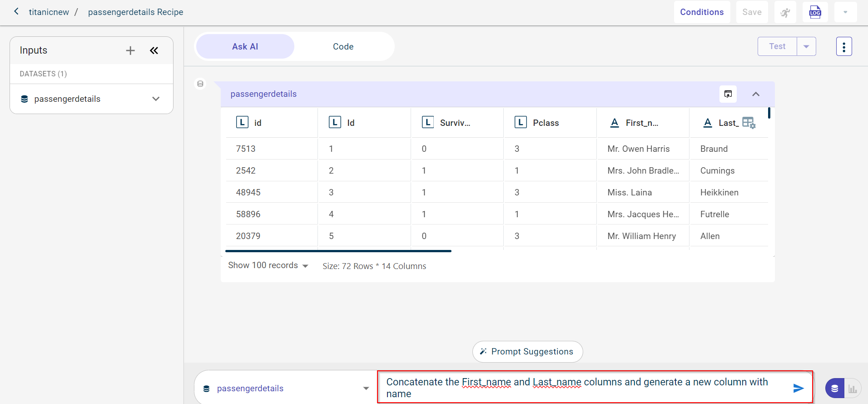Select the Ask AI tab
Image resolution: width=868 pixels, height=404 pixels.
[245, 46]
